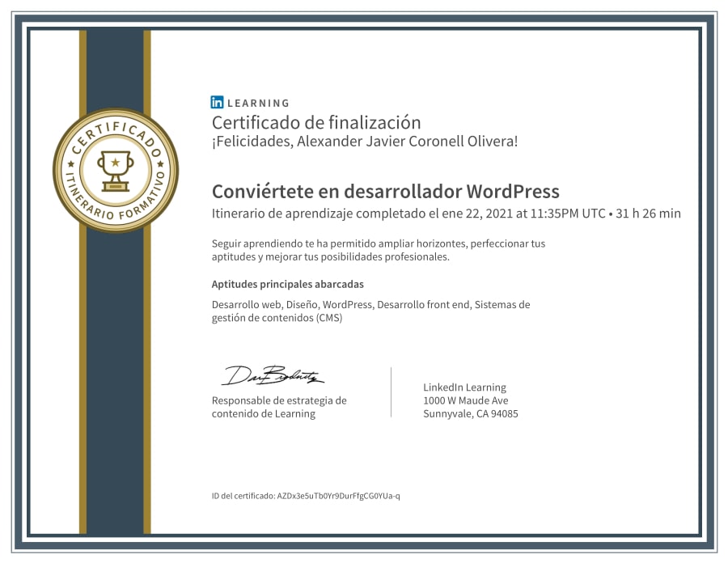The image size is (728, 563).
Task: Click the blue LinkedIn square of the logo
Action: (216, 103)
